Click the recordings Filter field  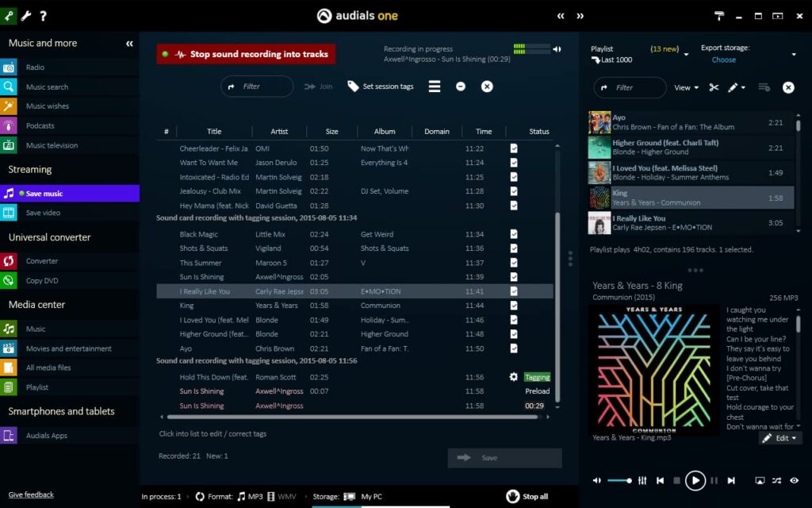click(258, 87)
